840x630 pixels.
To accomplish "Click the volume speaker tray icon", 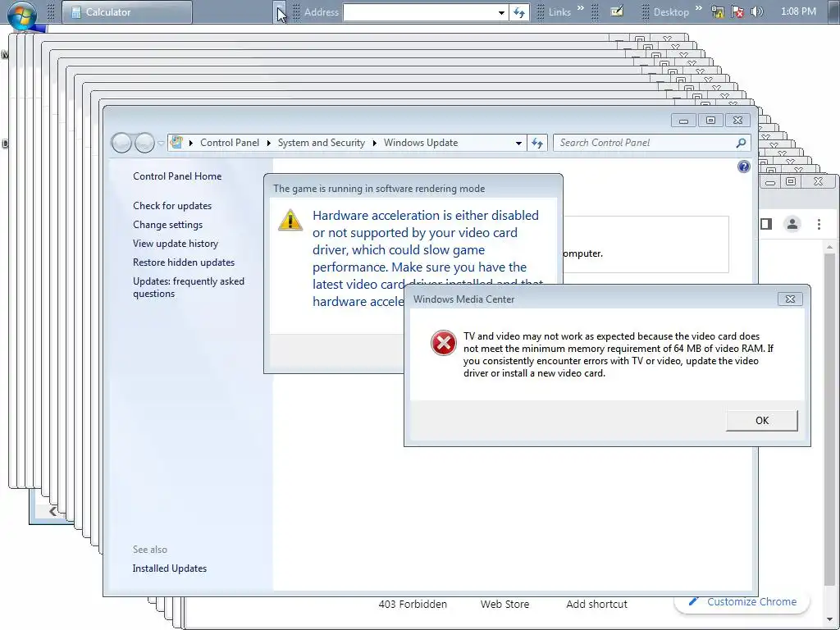I will 757,11.
